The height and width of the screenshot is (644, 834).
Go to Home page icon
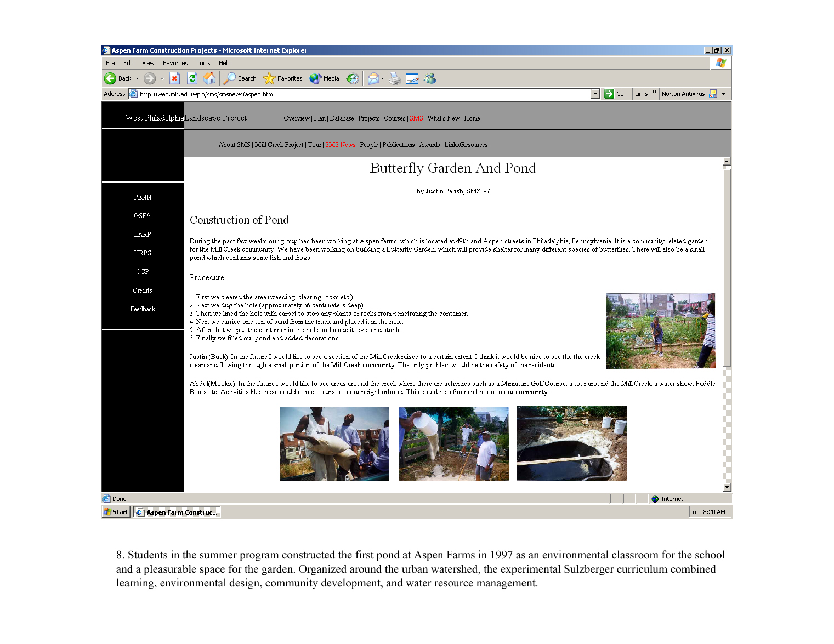209,78
